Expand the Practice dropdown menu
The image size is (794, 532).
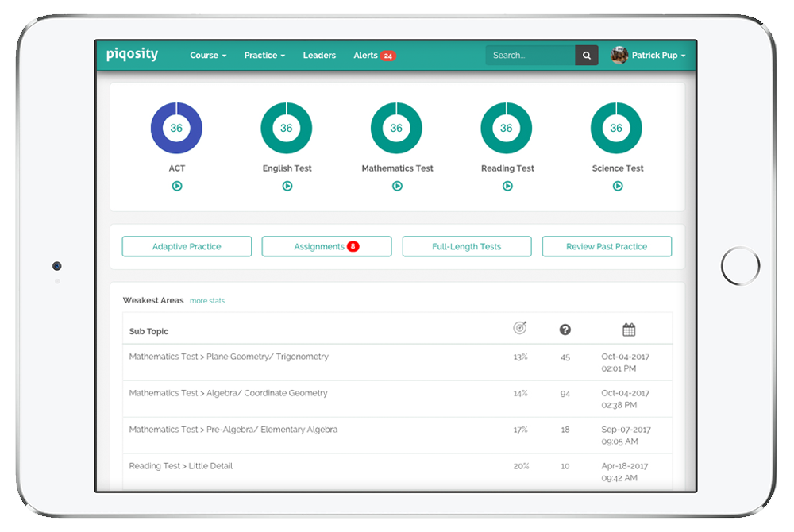264,56
